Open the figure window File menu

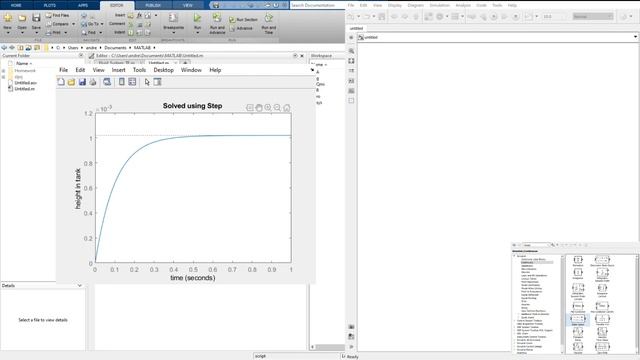pos(63,70)
